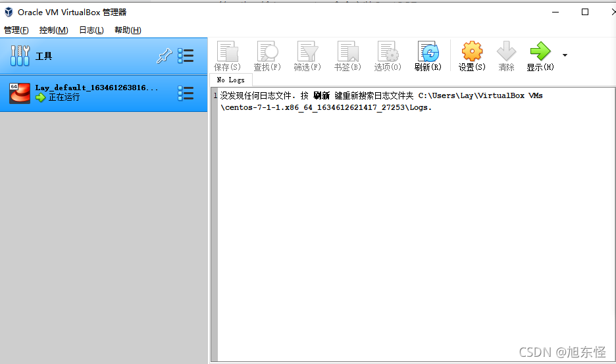Open the list menu icon for Lay_default VM
The image size is (616, 364).
(x=186, y=93)
